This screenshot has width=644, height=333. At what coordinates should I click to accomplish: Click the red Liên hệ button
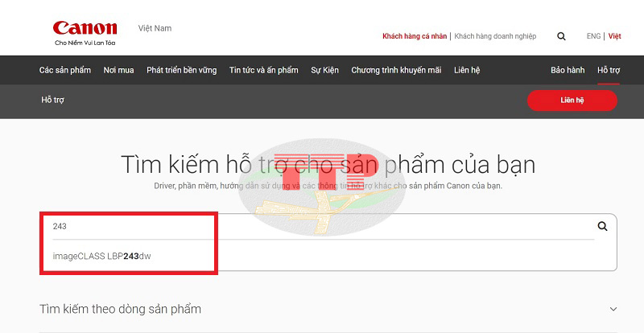point(572,101)
